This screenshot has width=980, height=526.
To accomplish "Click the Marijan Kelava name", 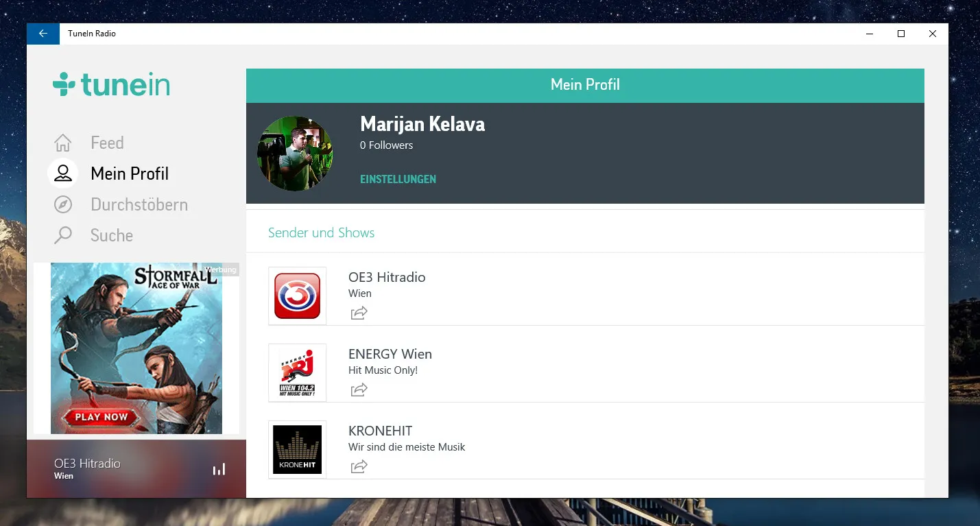I will click(422, 124).
